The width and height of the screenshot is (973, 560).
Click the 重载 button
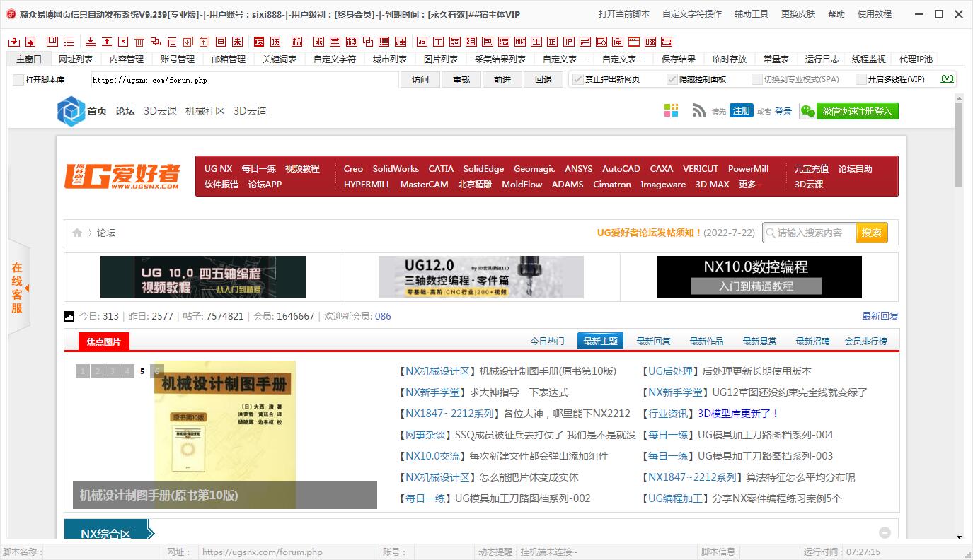point(461,80)
